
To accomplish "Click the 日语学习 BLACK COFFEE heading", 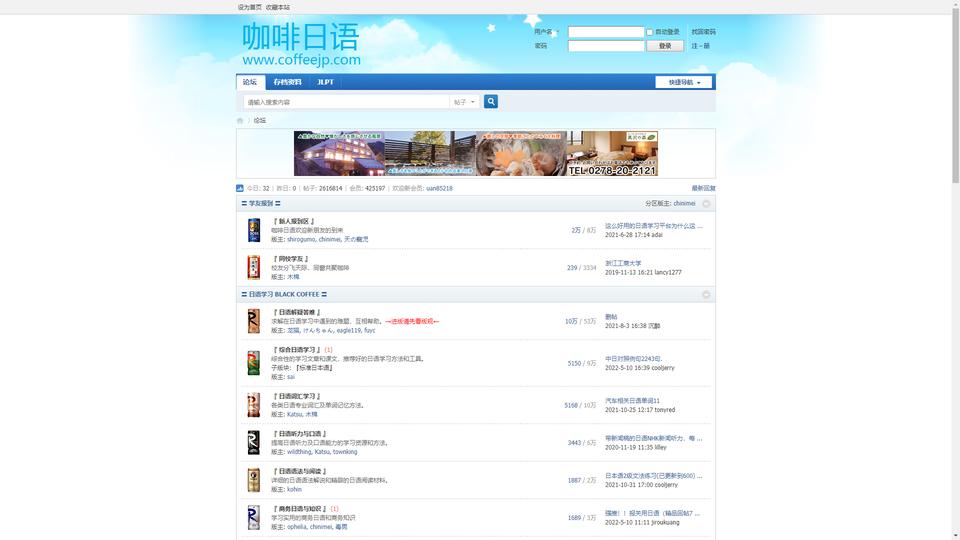I will 284,294.
